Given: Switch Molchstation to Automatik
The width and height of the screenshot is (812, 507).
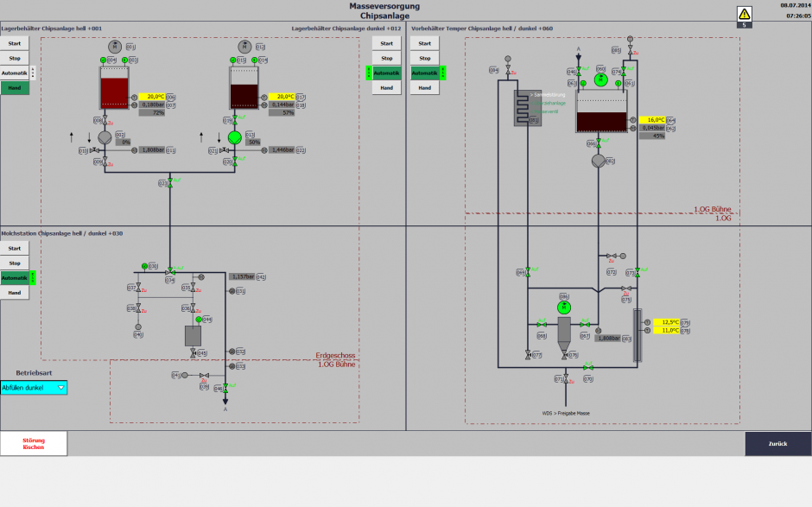Looking at the screenshot, I should coord(15,278).
